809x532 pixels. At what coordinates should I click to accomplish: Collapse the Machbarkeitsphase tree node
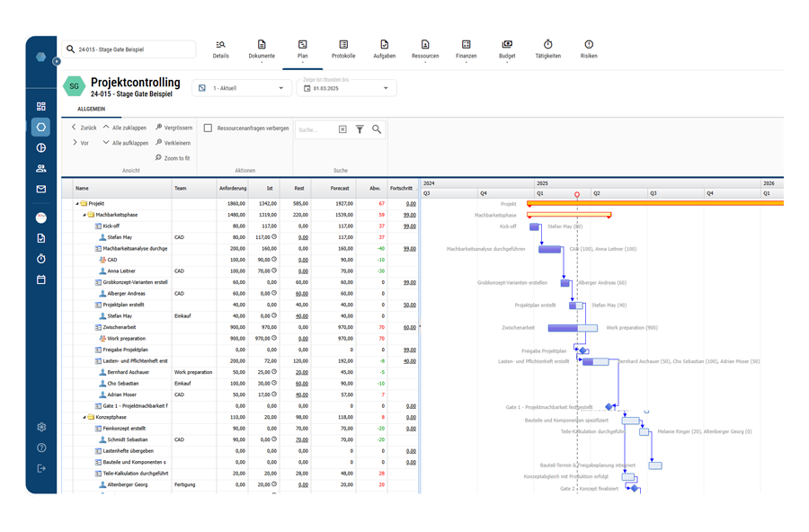tap(84, 216)
